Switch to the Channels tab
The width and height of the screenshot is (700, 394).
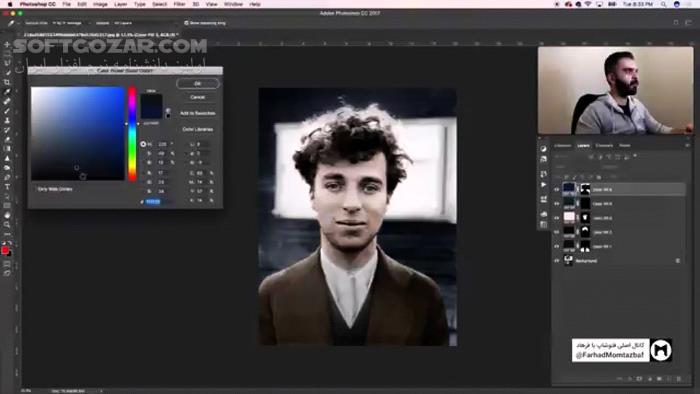point(604,145)
